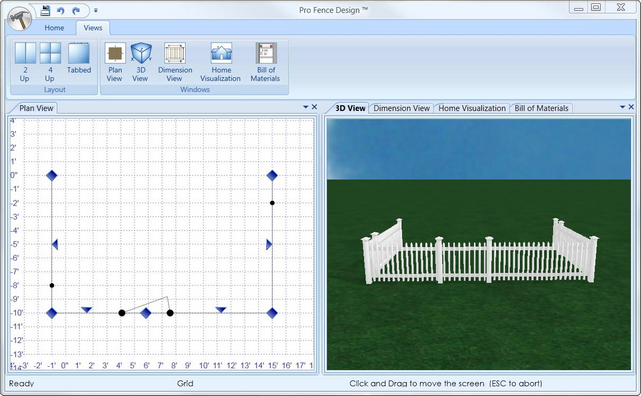Viewport: 641px width, 396px height.
Task: Expand the quick access toolbar customize dropdown
Action: point(96,11)
